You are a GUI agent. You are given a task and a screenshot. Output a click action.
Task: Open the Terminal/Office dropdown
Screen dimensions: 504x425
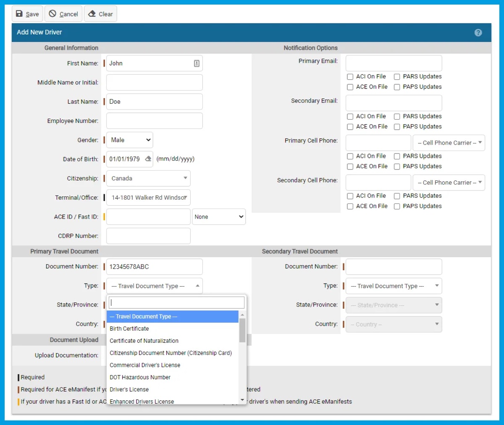click(x=148, y=198)
